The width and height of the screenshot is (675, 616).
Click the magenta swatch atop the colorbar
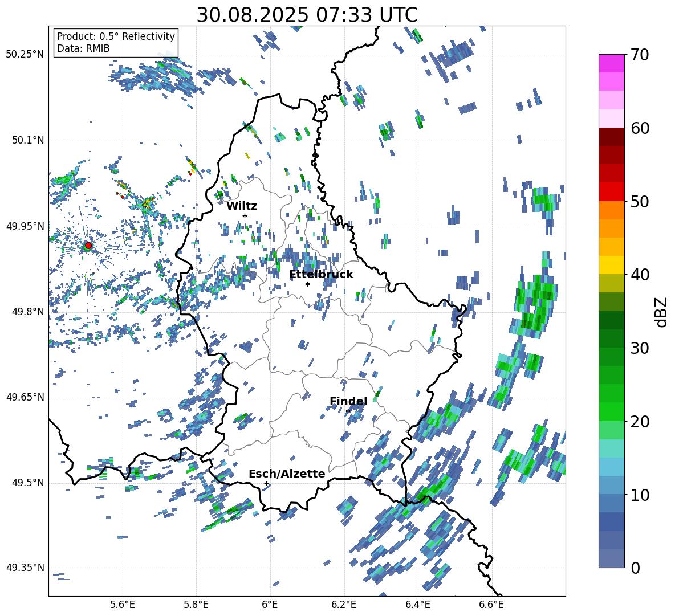click(611, 63)
